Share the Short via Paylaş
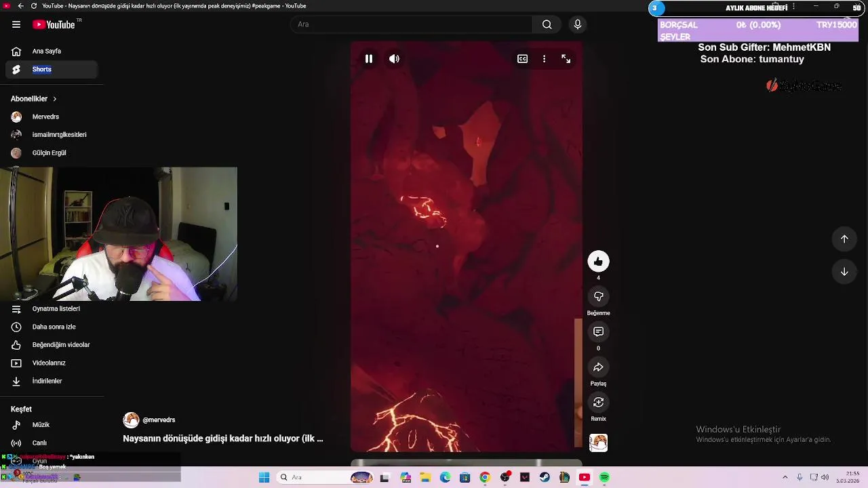 (x=598, y=367)
